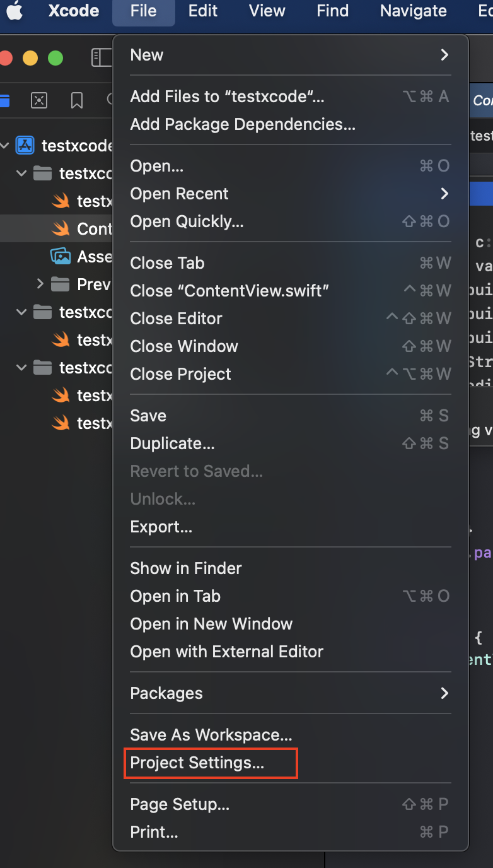Open the View menu
The image size is (493, 868).
tap(267, 11)
